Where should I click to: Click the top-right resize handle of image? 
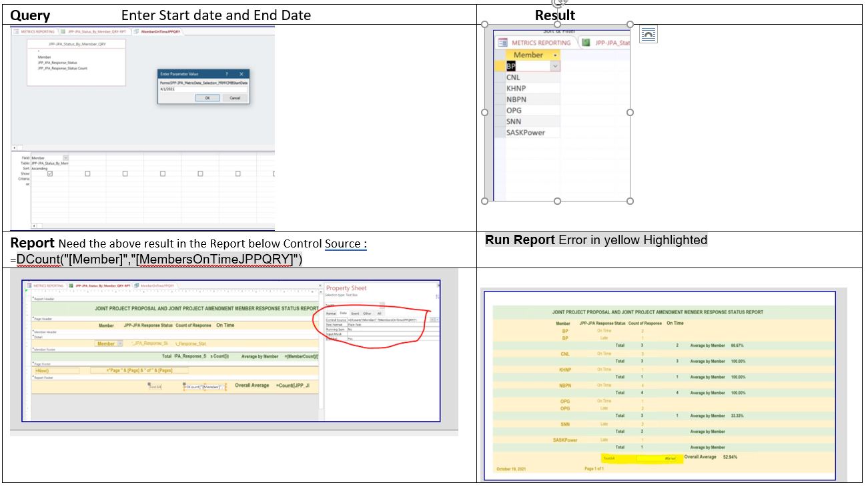tap(630, 25)
